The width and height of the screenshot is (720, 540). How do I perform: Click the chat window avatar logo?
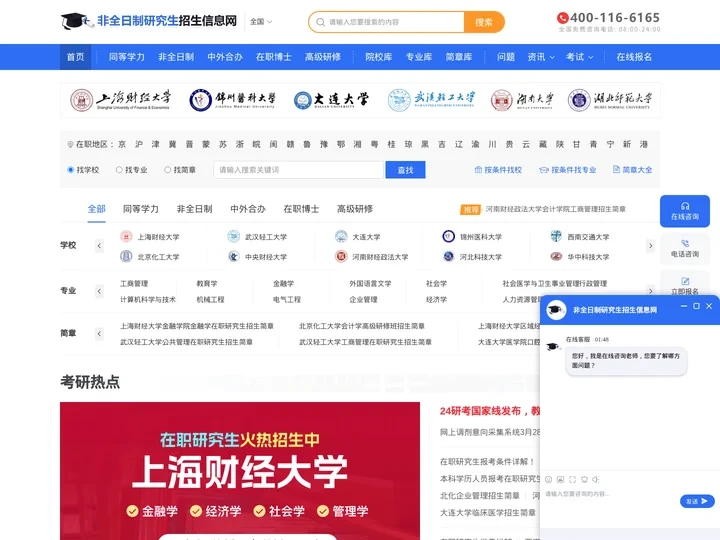(x=556, y=310)
